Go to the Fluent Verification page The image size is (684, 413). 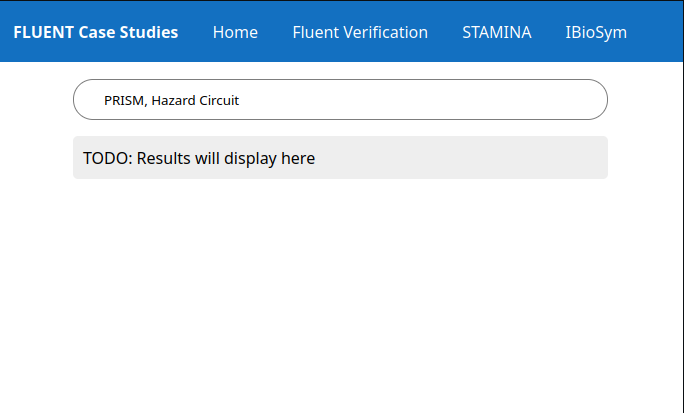[360, 32]
